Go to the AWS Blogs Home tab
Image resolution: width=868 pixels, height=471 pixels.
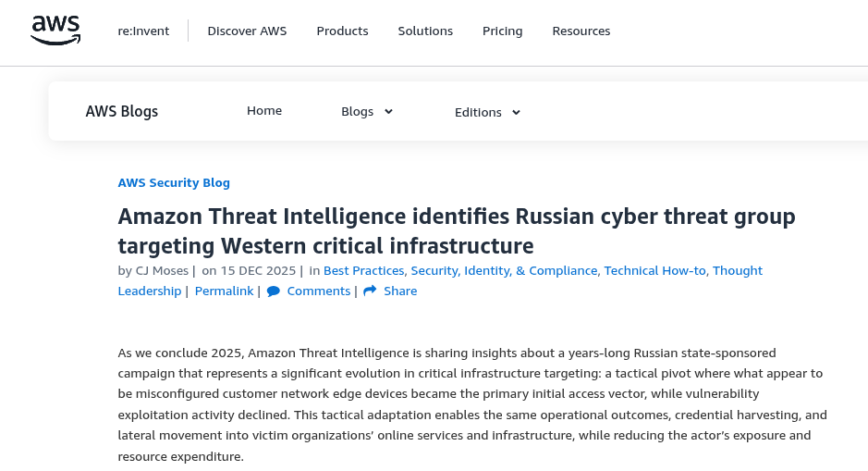264,111
